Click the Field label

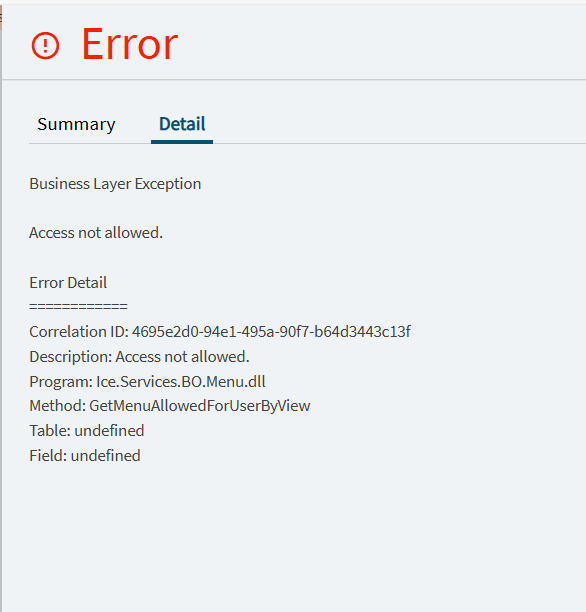(48, 456)
